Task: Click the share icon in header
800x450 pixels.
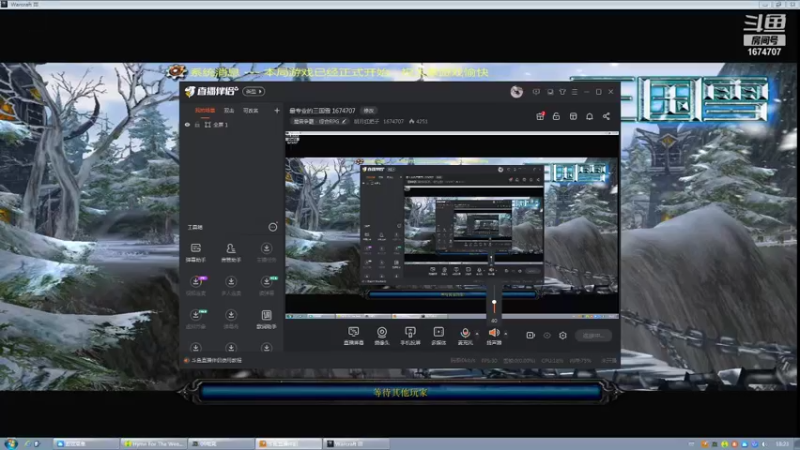Action: [606, 116]
